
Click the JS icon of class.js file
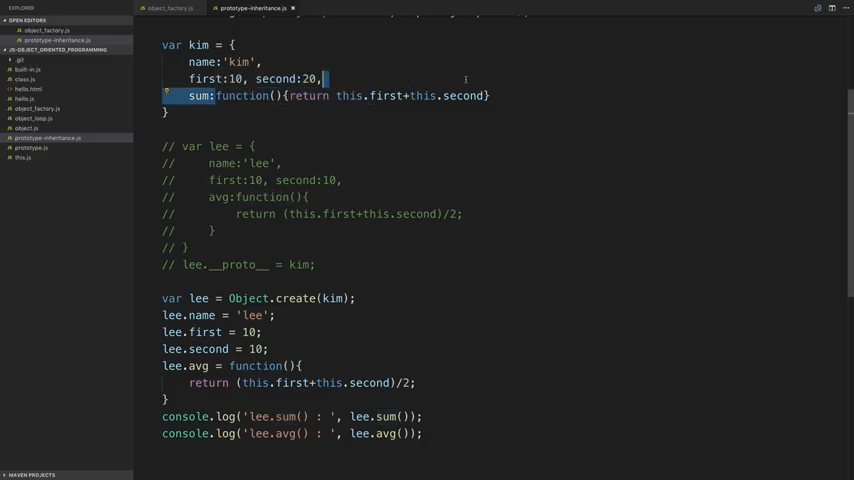coord(10,79)
